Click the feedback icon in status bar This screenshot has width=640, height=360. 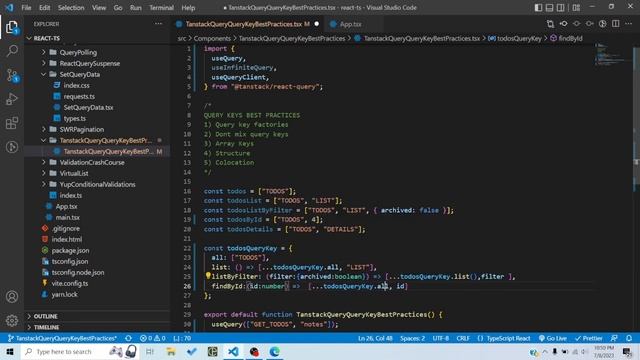pyautogui.click(x=614, y=338)
